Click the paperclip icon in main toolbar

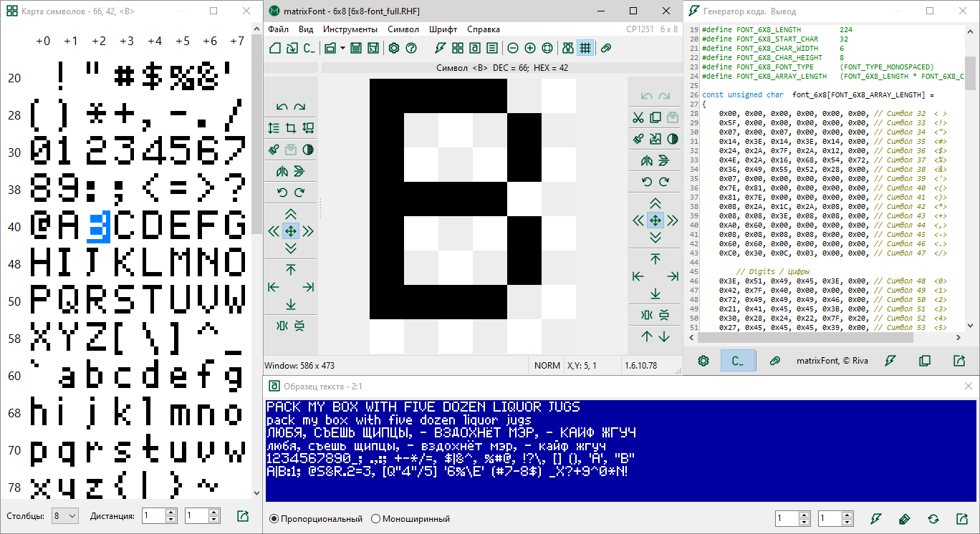pos(606,48)
